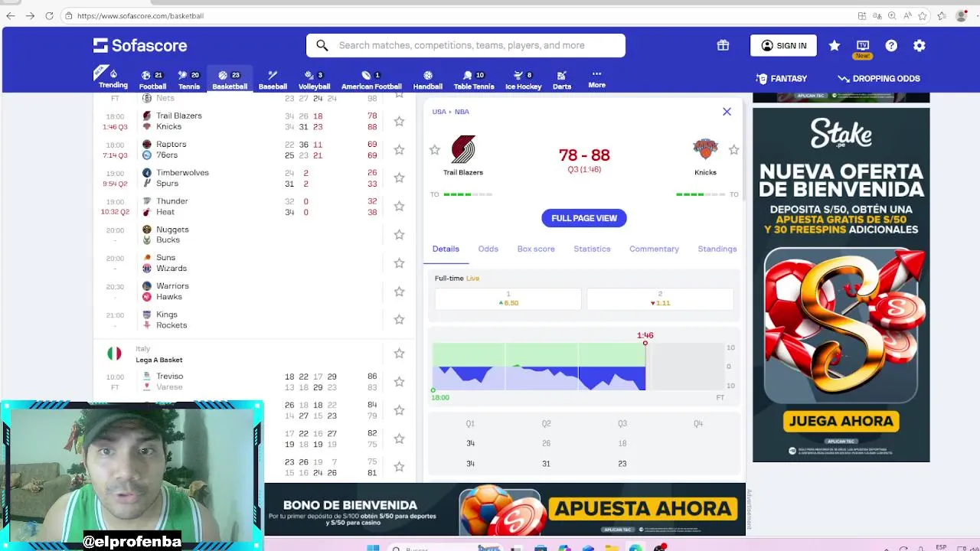Click the search matches input field
980x551 pixels.
coord(465,45)
